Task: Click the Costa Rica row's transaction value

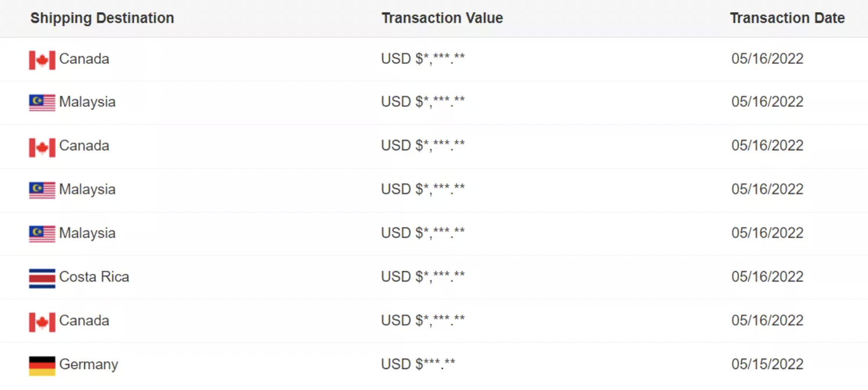Action: [x=423, y=277]
